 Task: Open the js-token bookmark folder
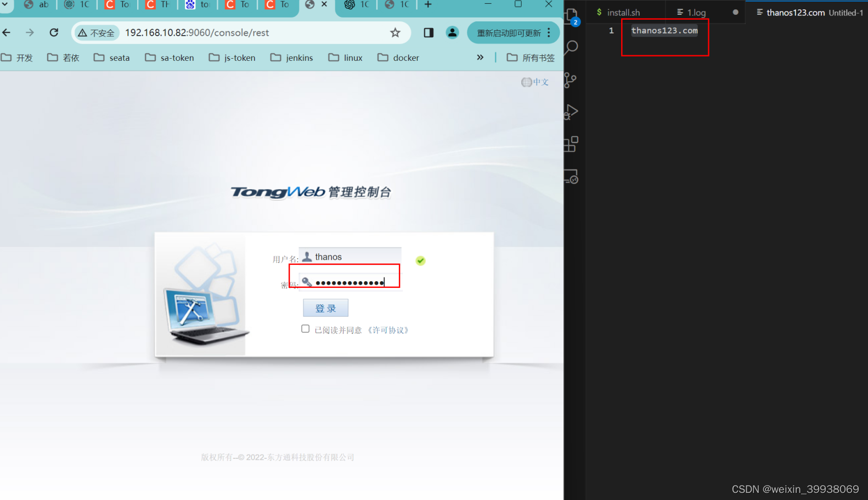pyautogui.click(x=232, y=58)
